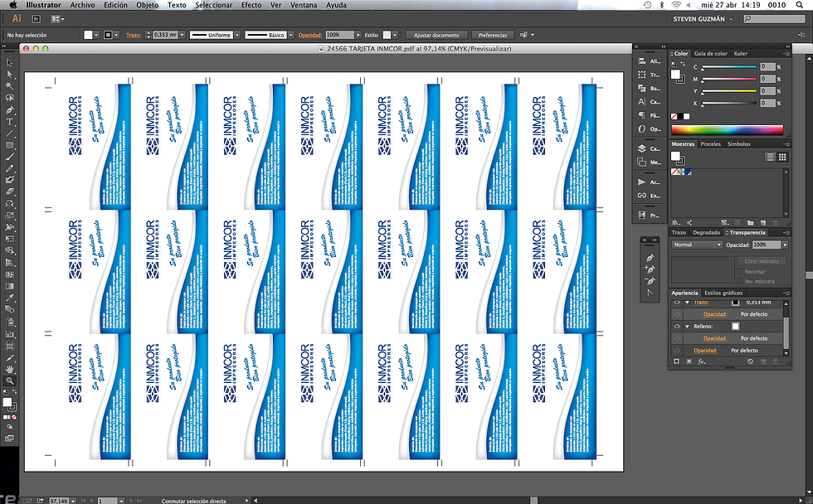Open the Actions panel icon

coord(642,182)
